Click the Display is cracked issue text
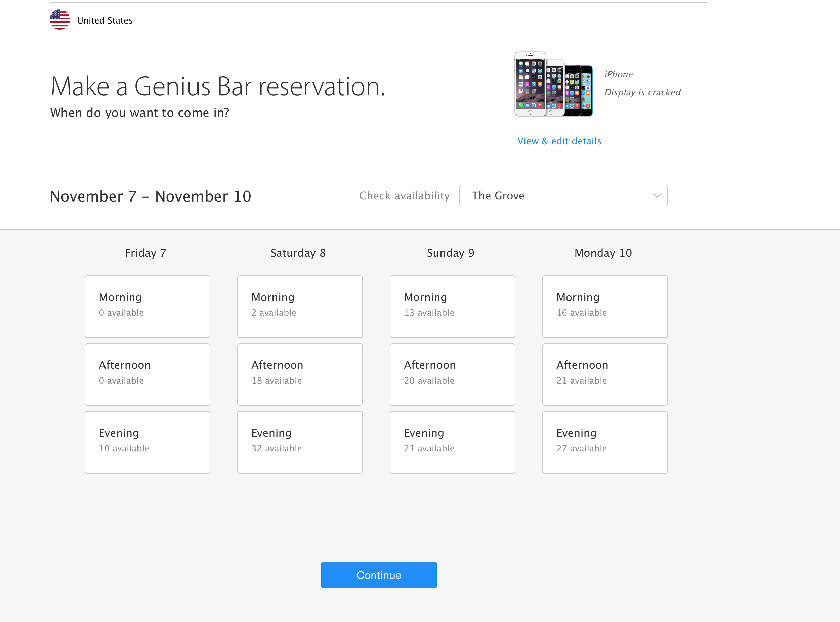This screenshot has height=622, width=840. (642, 92)
